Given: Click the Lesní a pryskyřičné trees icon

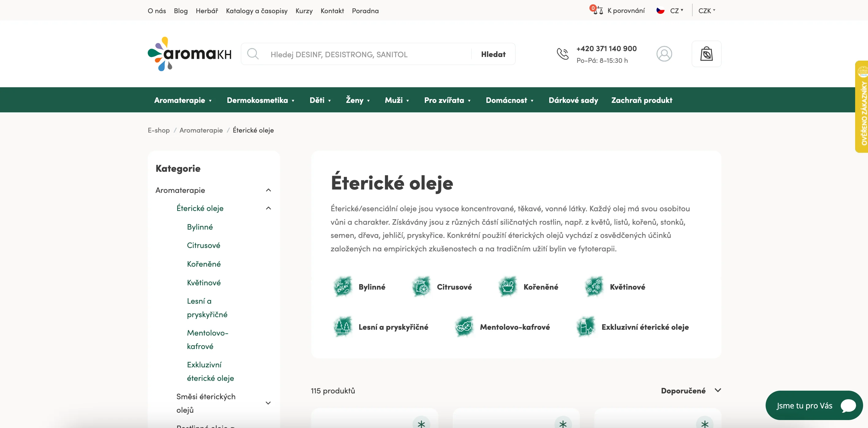Looking at the screenshot, I should pyautogui.click(x=343, y=327).
